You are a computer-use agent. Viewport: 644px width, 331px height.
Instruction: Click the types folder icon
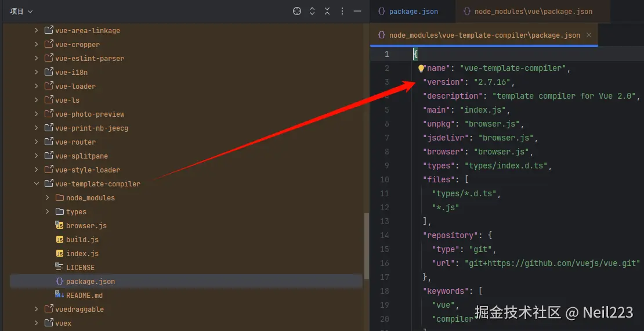tap(60, 212)
